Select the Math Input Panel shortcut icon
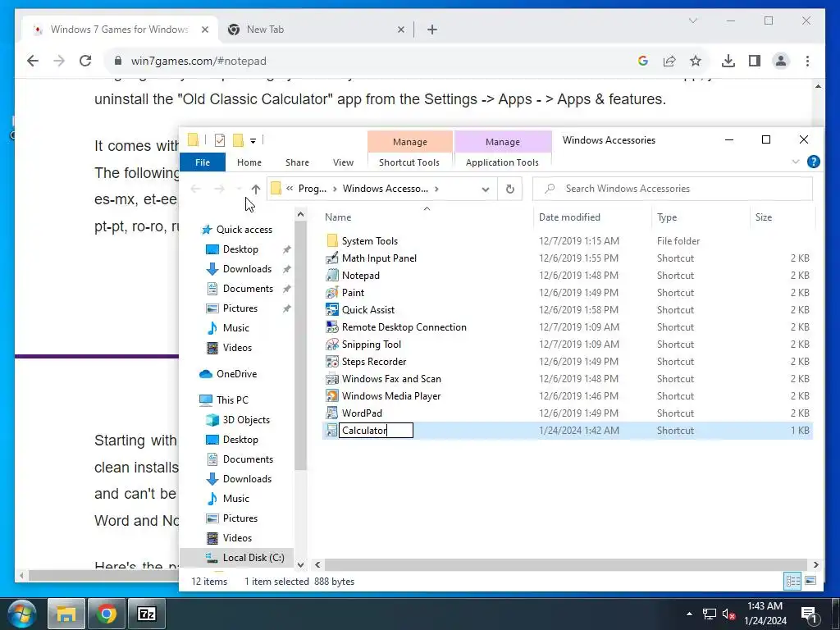This screenshot has width=840, height=630. coord(332,258)
